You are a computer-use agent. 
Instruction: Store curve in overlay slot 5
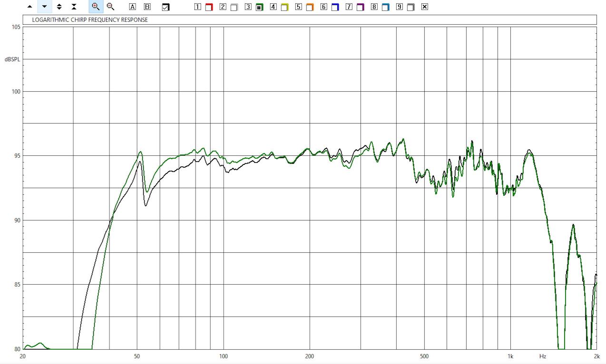click(x=298, y=7)
